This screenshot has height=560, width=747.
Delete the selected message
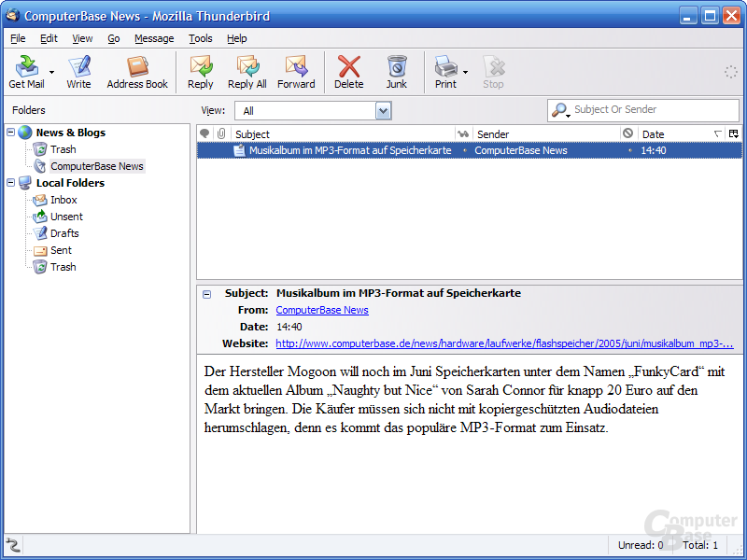[348, 72]
